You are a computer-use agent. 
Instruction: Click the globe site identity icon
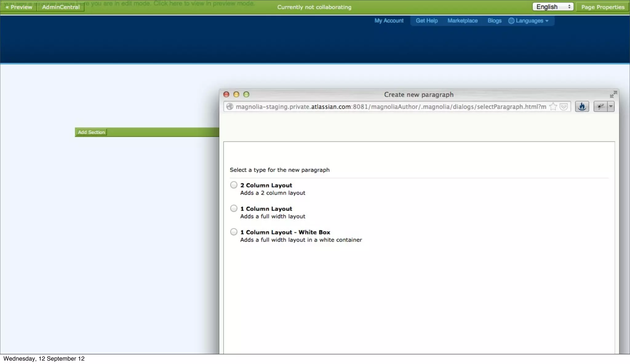229,107
